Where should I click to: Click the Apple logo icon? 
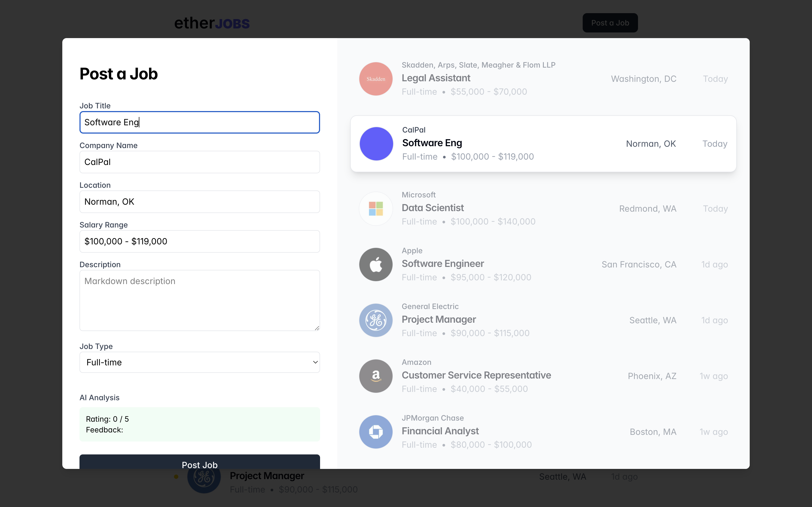(376, 264)
